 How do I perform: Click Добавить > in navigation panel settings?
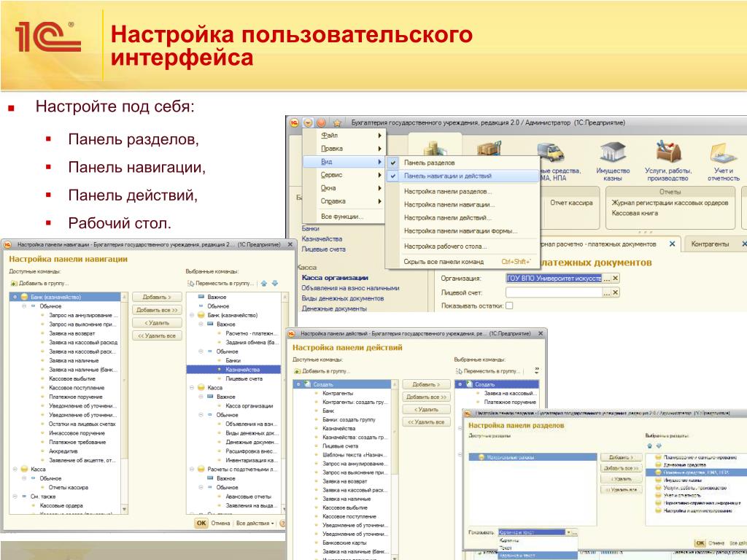coord(157,297)
